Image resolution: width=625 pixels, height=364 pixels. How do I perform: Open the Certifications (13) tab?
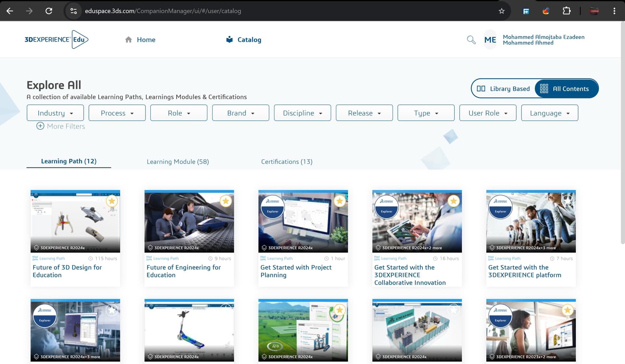(x=286, y=162)
